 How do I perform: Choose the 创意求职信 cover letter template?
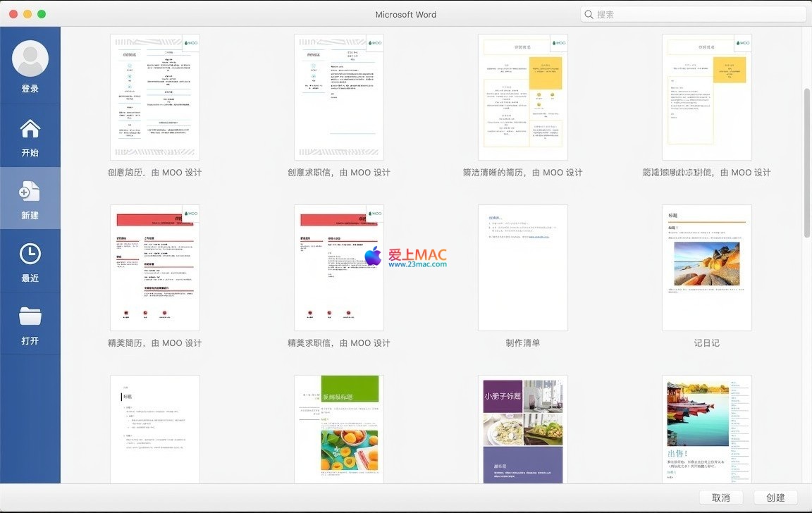(x=339, y=97)
